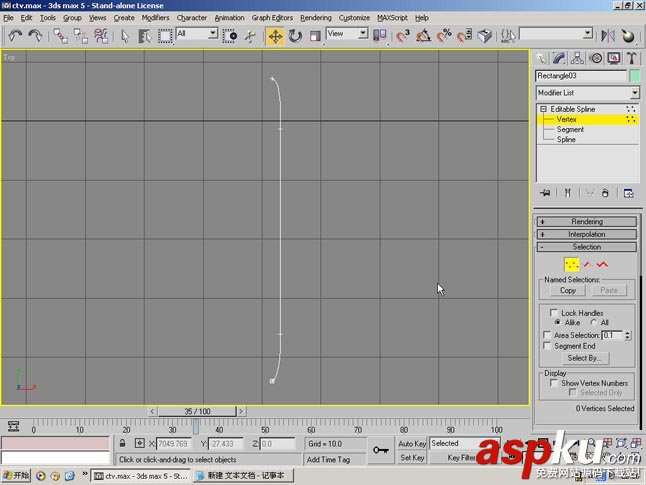Toggle the Auto Key button
This screenshot has width=646, height=485.
[x=412, y=443]
